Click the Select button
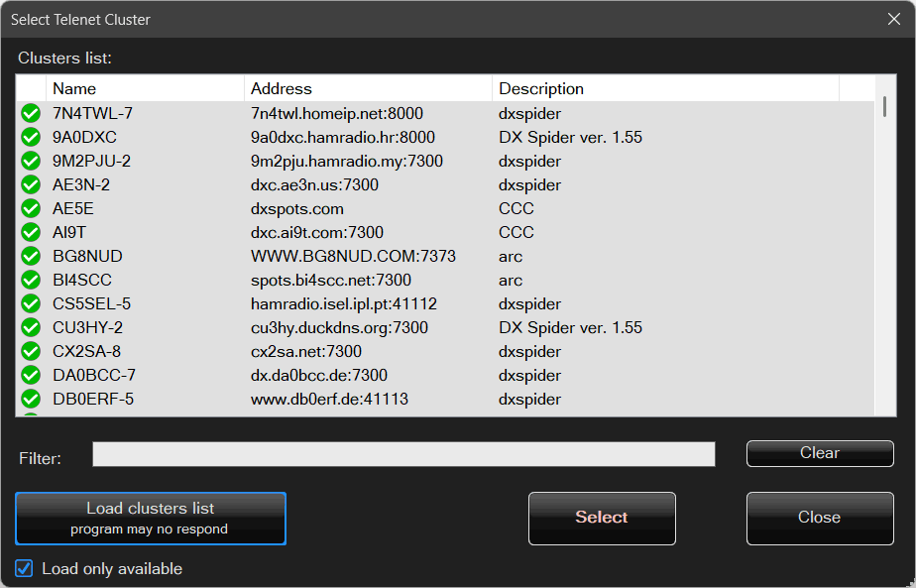The image size is (916, 588). (602, 518)
